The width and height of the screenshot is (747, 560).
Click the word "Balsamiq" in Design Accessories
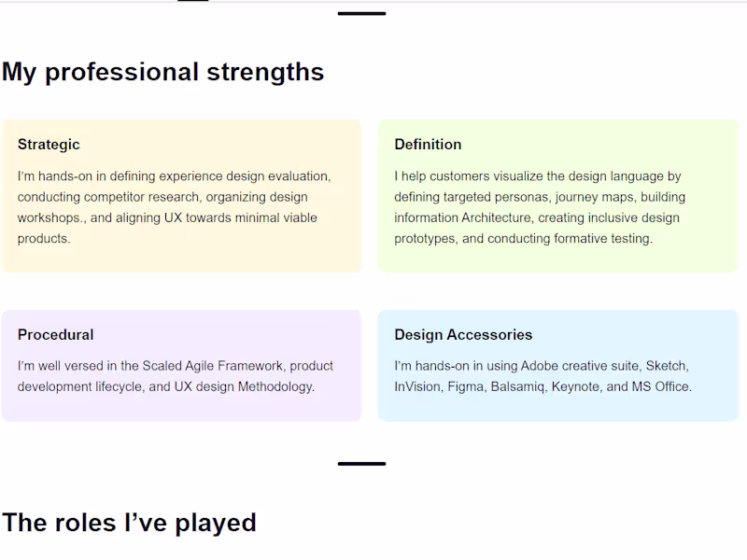(x=519, y=386)
